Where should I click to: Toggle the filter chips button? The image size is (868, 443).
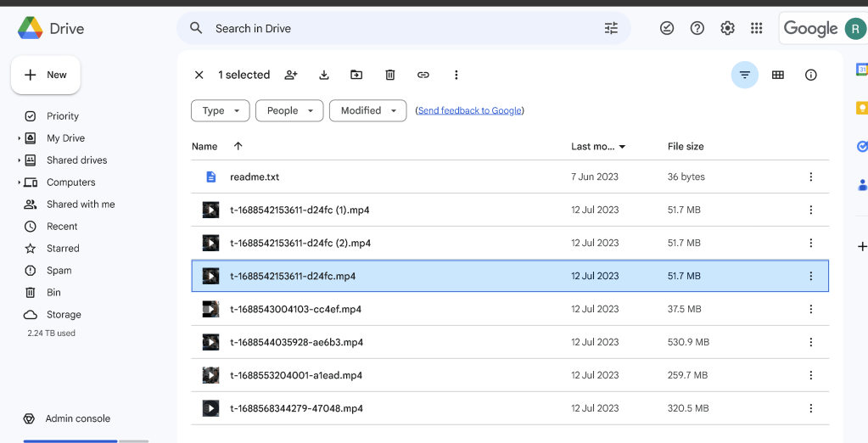[745, 75]
